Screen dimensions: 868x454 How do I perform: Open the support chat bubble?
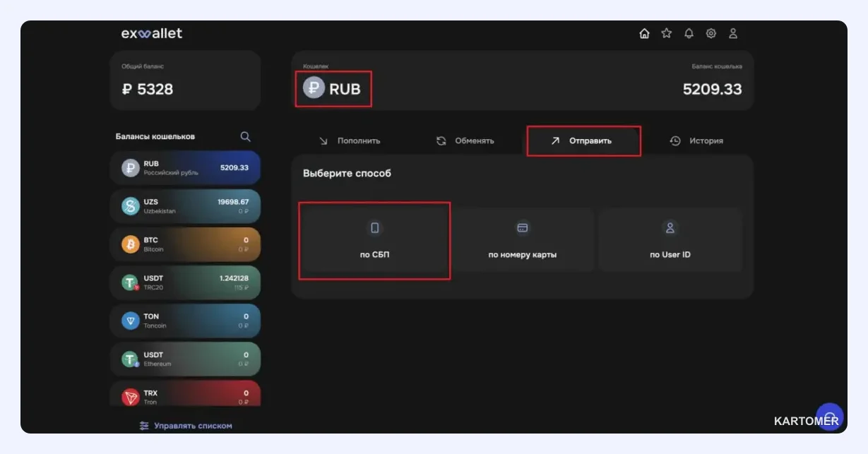[830, 417]
